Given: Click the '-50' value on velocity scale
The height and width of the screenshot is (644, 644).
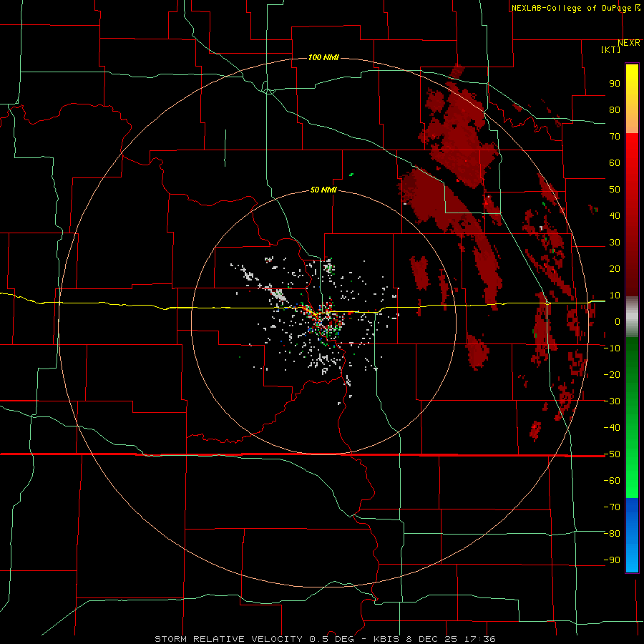Looking at the screenshot, I should [x=612, y=454].
